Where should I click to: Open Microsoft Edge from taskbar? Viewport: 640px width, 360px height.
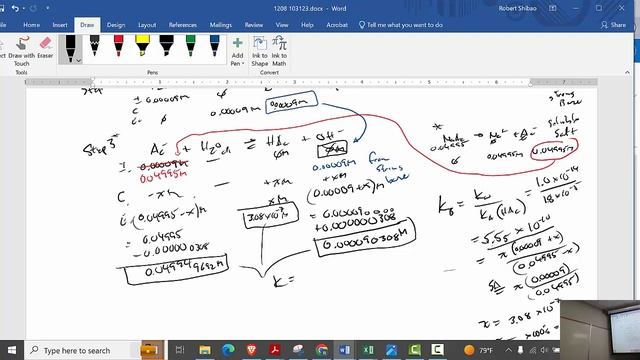pyautogui.click(x=228, y=350)
